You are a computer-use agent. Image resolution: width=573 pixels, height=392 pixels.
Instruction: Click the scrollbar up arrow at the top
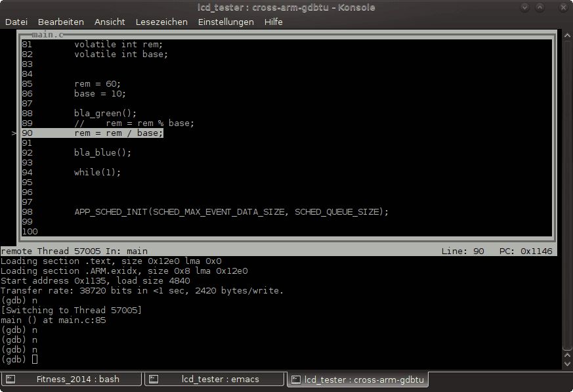(x=567, y=35)
